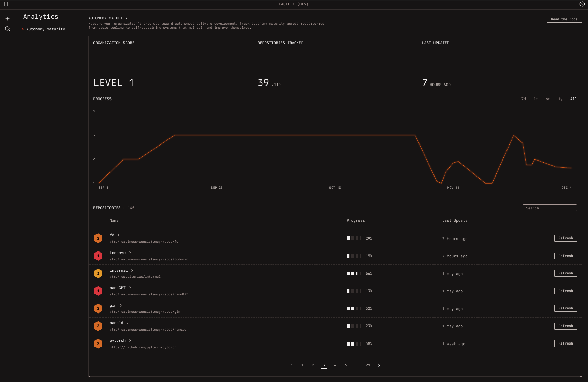Refresh the todomvc repository
Viewport: 588px width, 382px height.
click(565, 256)
